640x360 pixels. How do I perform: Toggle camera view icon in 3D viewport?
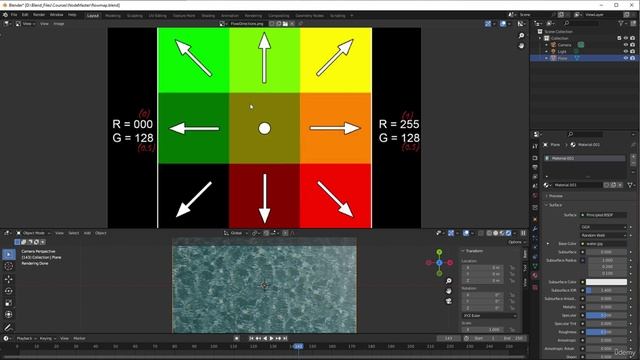(449, 301)
